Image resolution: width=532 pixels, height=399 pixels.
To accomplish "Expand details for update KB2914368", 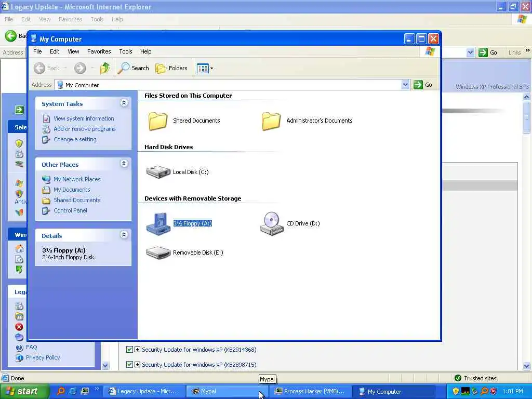I will 137,350.
